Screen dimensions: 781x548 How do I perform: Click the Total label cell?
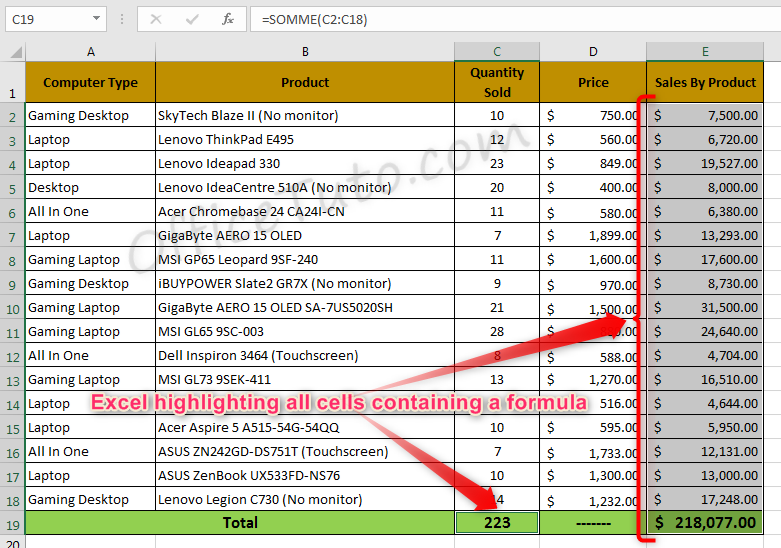240,523
